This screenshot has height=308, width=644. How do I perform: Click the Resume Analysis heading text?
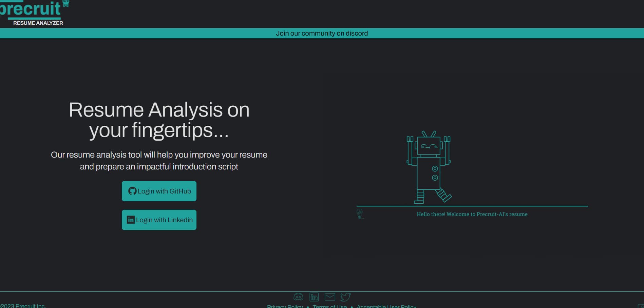159,120
